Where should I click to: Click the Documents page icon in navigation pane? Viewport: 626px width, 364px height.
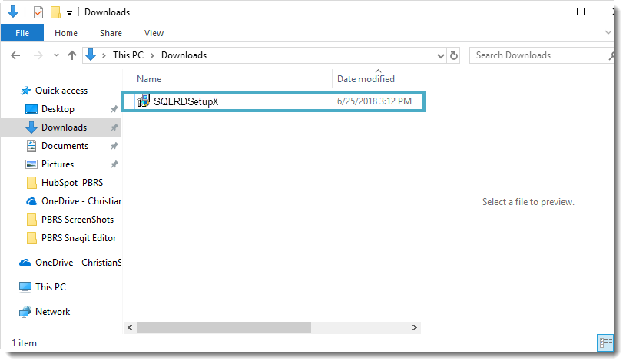pyautogui.click(x=31, y=146)
